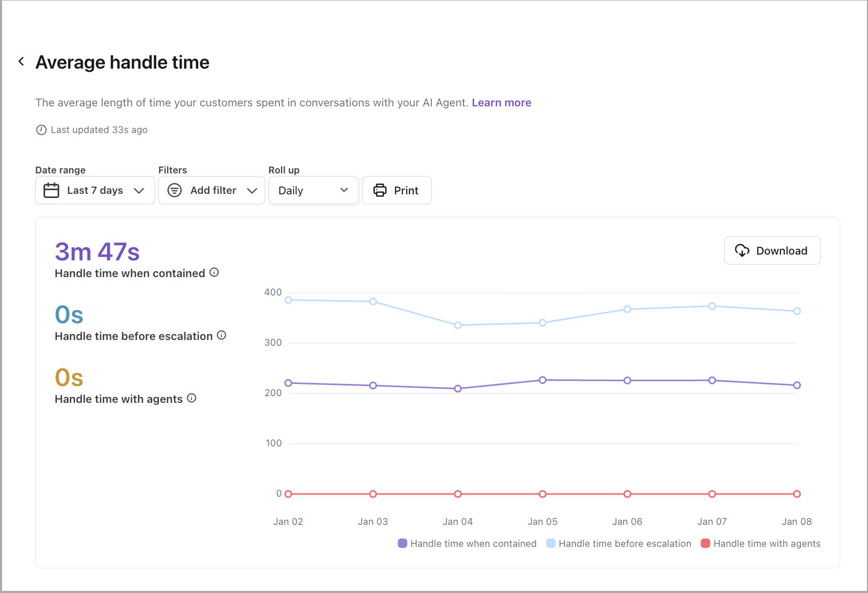Toggle Handle time before escalation legend series
The height and width of the screenshot is (593, 868).
coord(619,543)
